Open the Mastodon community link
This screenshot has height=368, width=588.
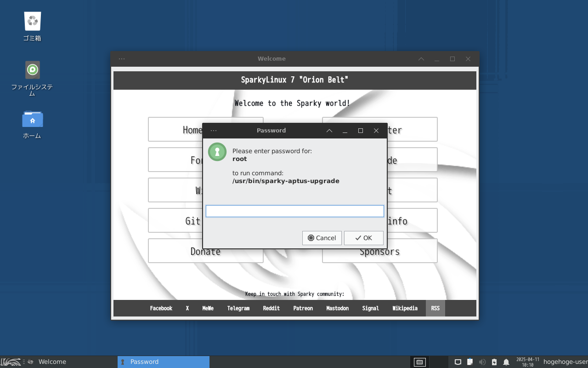coord(338,308)
